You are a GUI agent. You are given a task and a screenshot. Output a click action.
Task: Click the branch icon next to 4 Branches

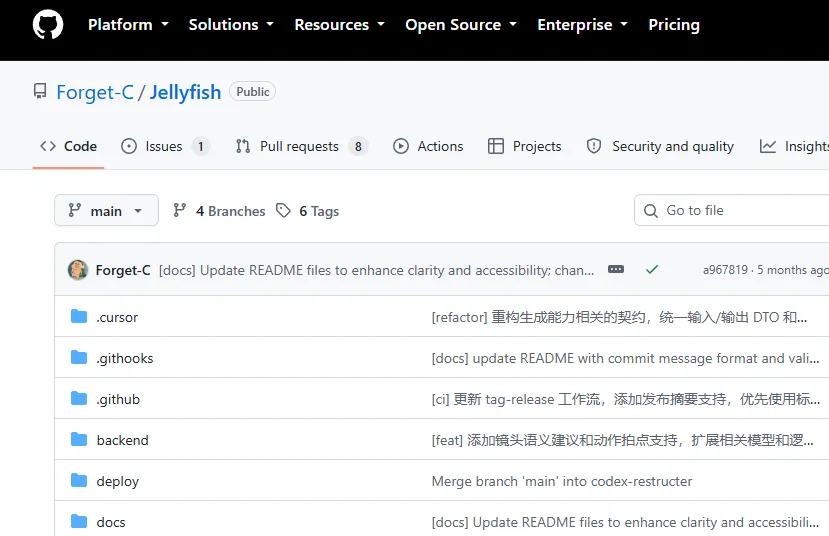180,211
